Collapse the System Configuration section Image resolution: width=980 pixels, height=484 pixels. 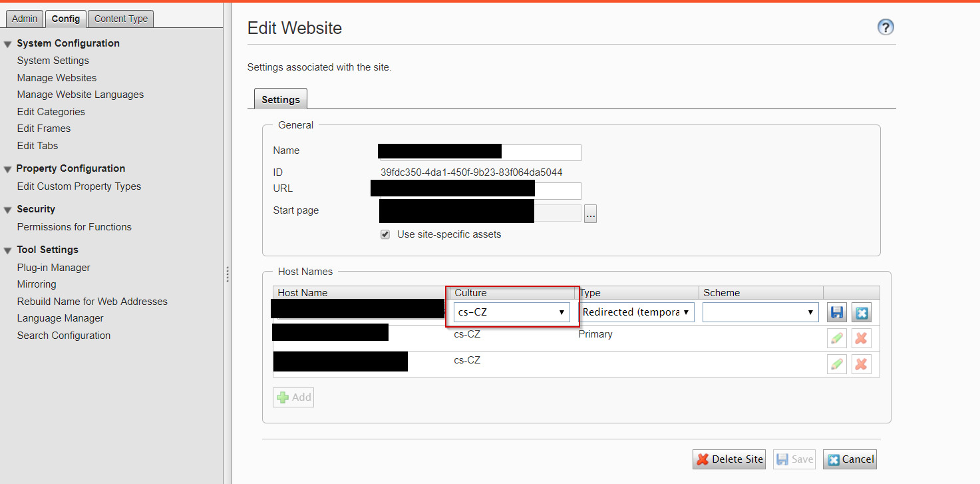click(8, 44)
